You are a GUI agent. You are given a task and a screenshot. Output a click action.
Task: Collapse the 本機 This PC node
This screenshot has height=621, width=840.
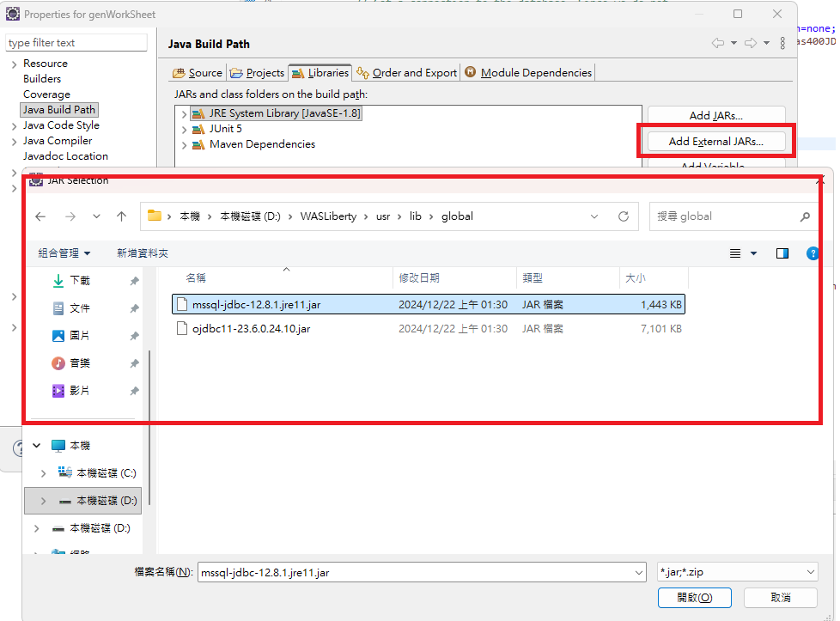37,445
